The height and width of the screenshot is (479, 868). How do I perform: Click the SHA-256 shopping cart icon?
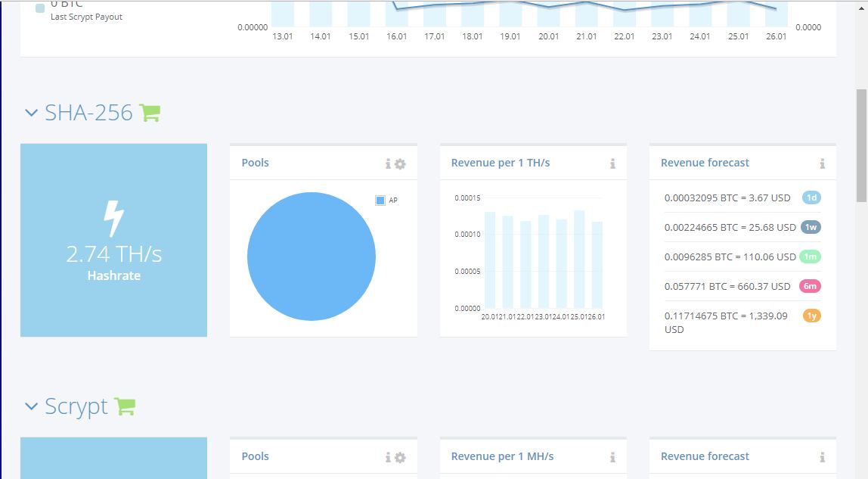pyautogui.click(x=150, y=113)
